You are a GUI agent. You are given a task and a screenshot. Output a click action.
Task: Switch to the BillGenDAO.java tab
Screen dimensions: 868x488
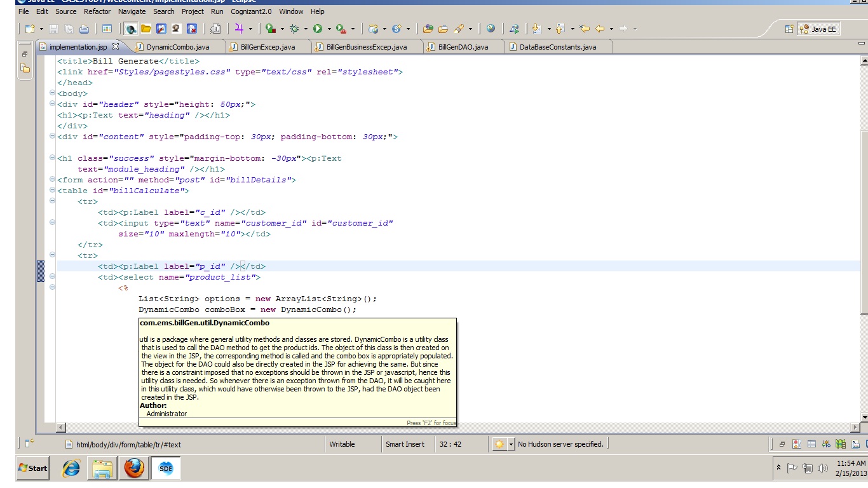coord(463,47)
